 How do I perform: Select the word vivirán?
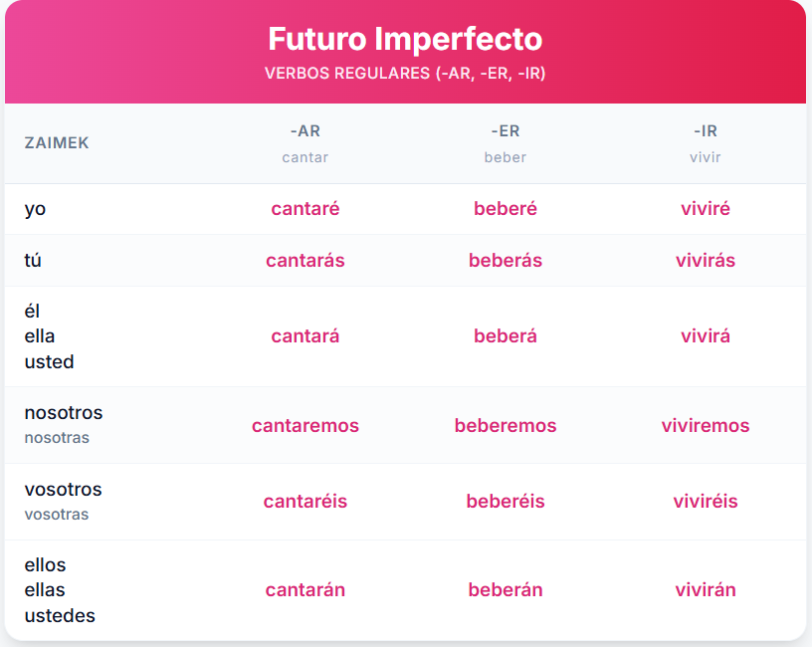click(706, 590)
